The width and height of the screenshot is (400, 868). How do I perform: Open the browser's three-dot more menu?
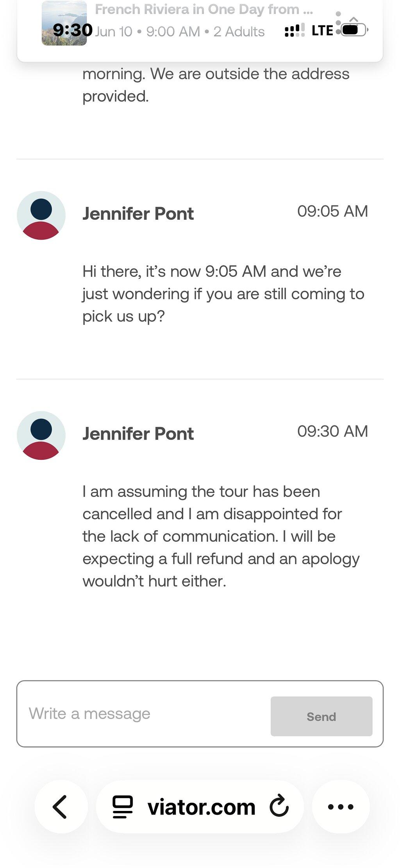341,807
